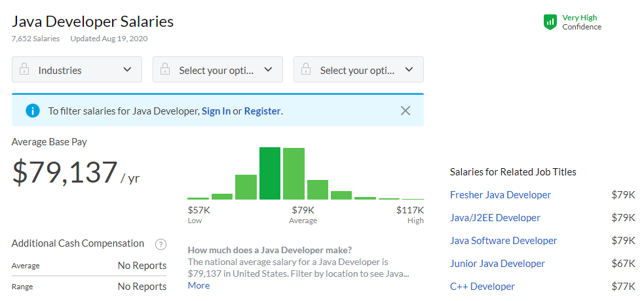
Task: Click the shortest histogram bar above $117K
Action: pyautogui.click(x=413, y=198)
